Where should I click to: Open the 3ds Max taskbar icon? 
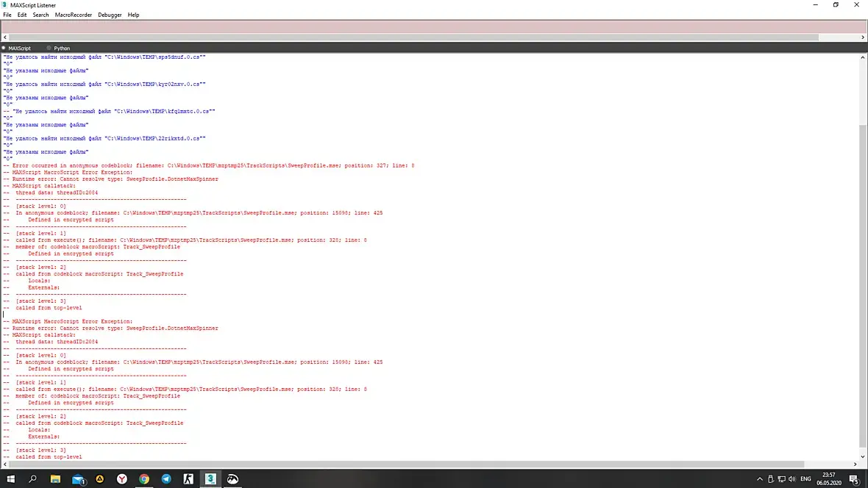point(210,478)
